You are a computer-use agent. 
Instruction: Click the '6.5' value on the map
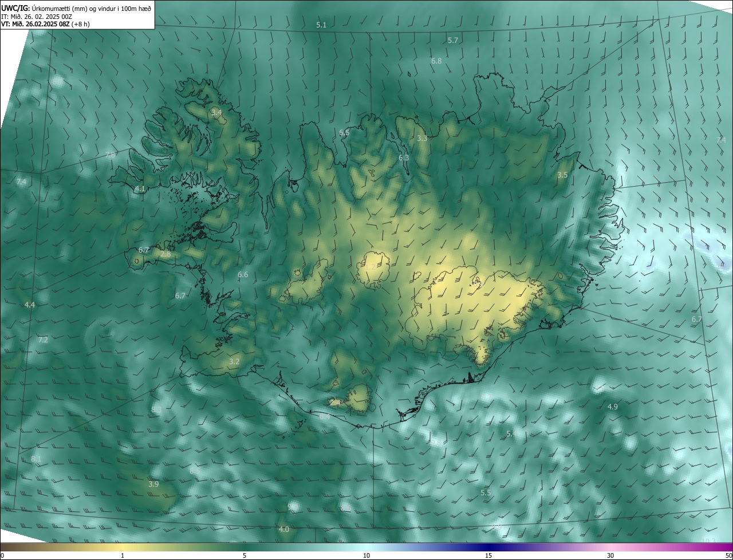[x=344, y=132]
